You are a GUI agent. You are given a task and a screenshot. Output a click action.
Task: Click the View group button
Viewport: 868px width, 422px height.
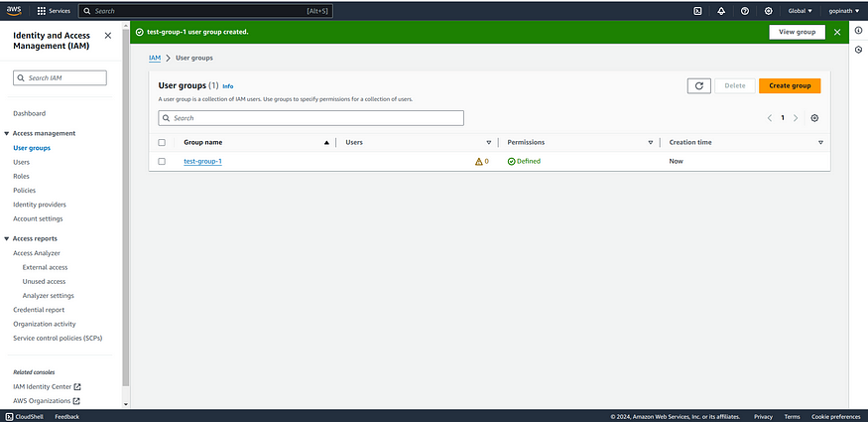(x=798, y=32)
